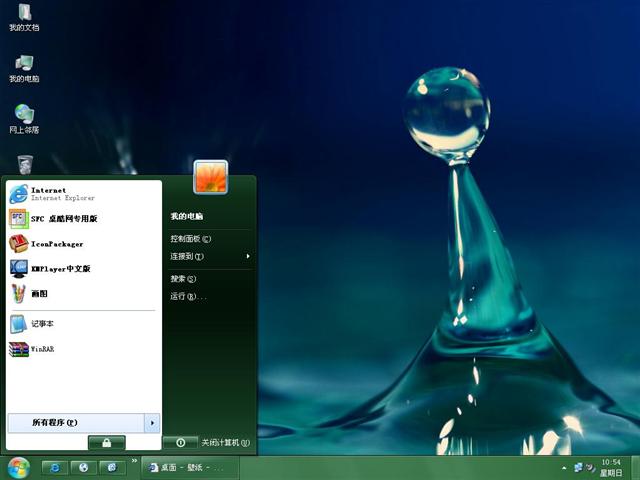Launch Internet Explorer from the Start menu
The image size is (640, 480).
point(48,193)
